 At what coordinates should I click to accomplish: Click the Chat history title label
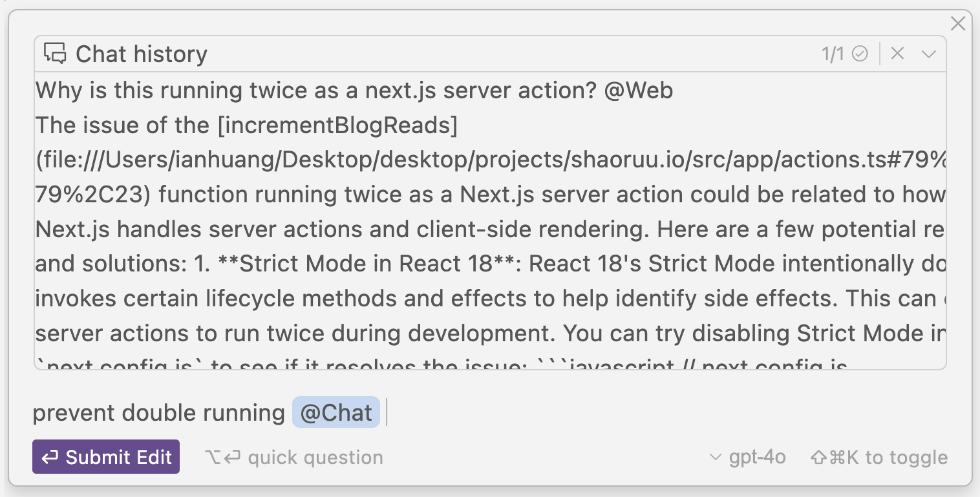tap(142, 54)
